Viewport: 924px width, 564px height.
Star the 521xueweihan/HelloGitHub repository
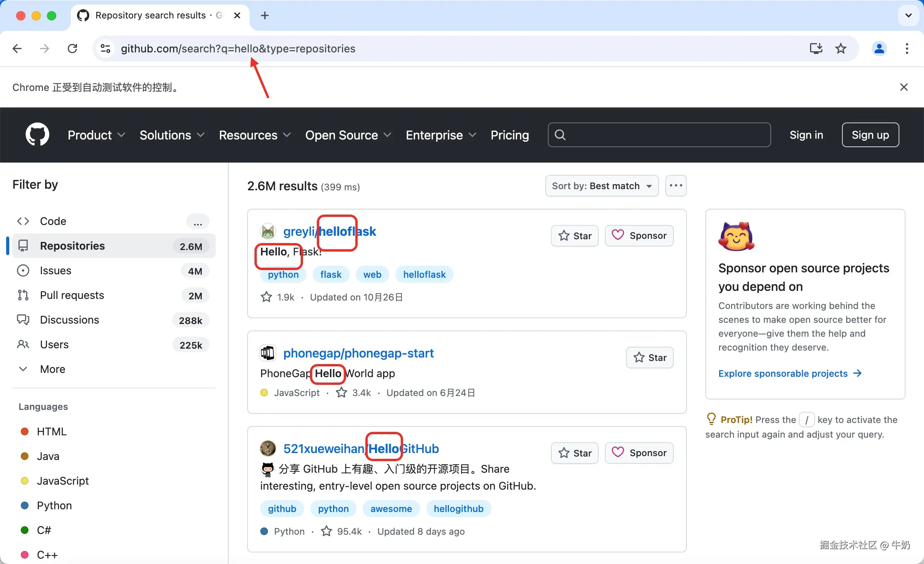574,453
